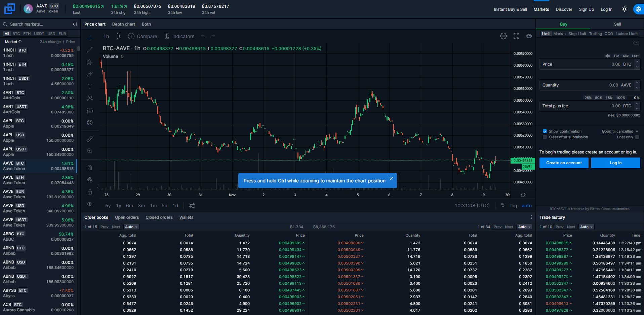This screenshot has width=644, height=315.
Task: Switch to the Sell tab
Action: point(617,24)
